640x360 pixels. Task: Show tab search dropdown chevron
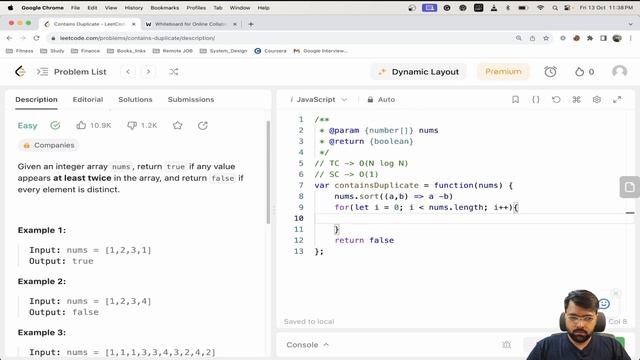[x=630, y=24]
